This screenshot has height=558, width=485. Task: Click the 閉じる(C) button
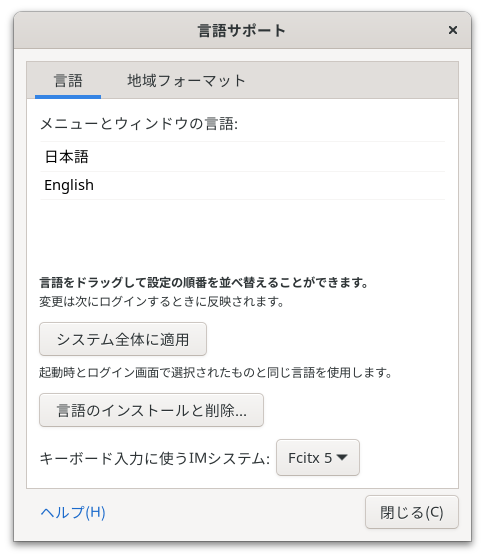coord(412,512)
